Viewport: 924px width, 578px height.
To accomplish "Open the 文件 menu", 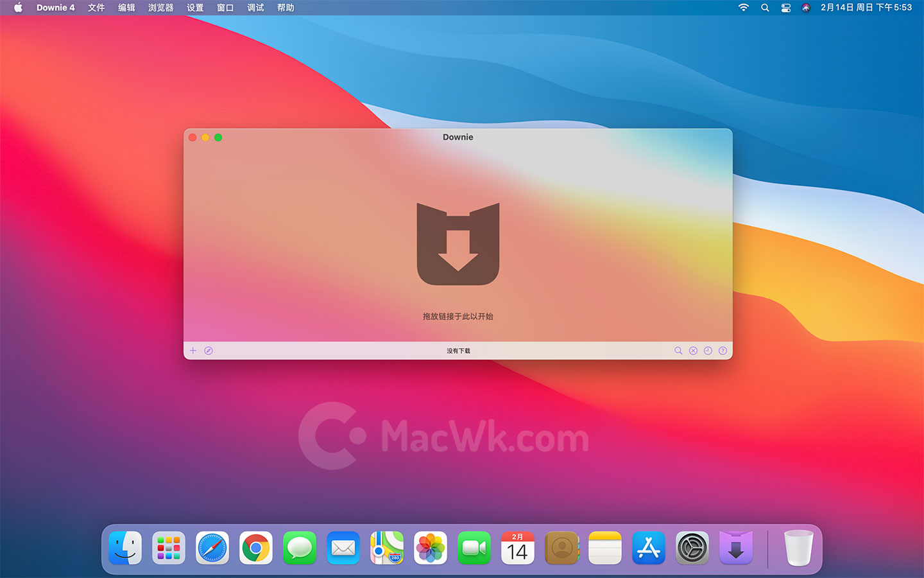I will tap(96, 8).
